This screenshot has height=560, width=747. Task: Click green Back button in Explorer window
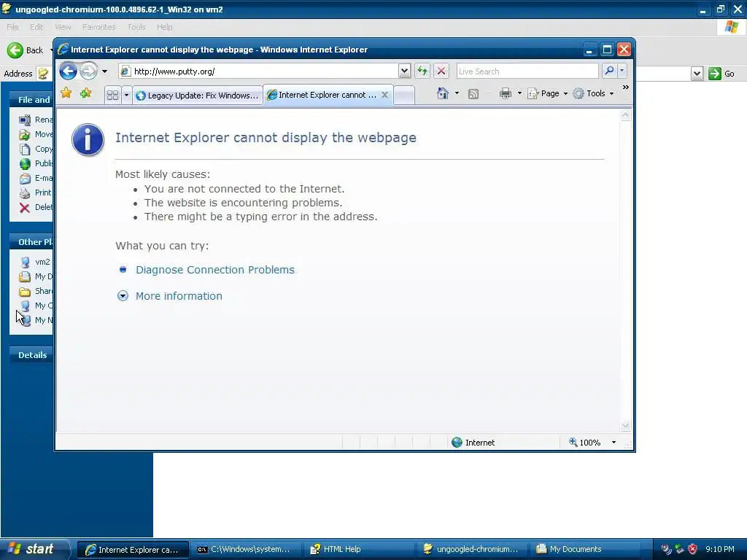point(26,50)
